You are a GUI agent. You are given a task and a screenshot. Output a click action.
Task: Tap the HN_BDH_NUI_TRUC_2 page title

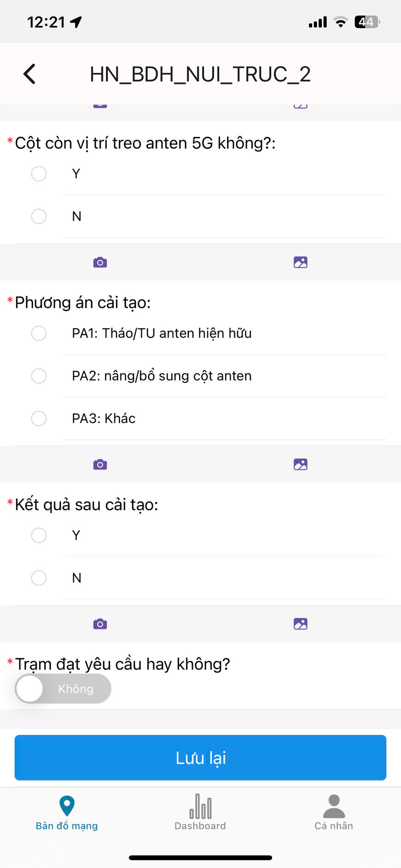[200, 74]
